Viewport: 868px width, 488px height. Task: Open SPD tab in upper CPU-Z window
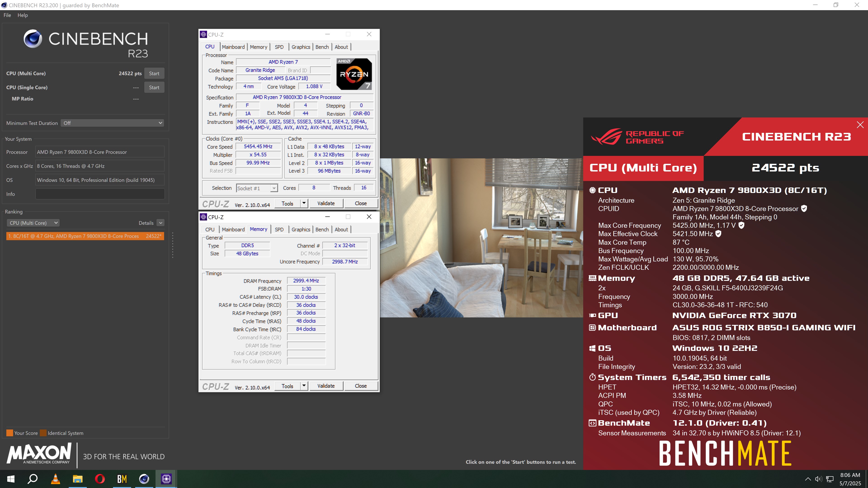279,47
